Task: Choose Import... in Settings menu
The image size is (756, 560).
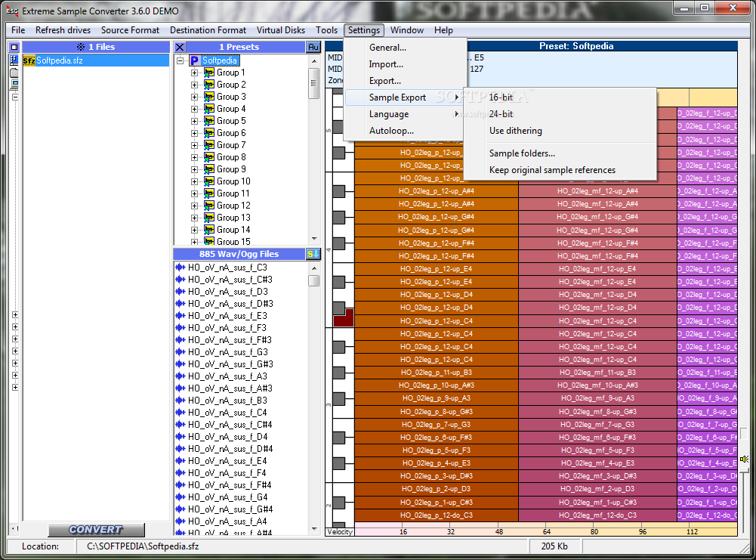Action: (x=403, y=64)
